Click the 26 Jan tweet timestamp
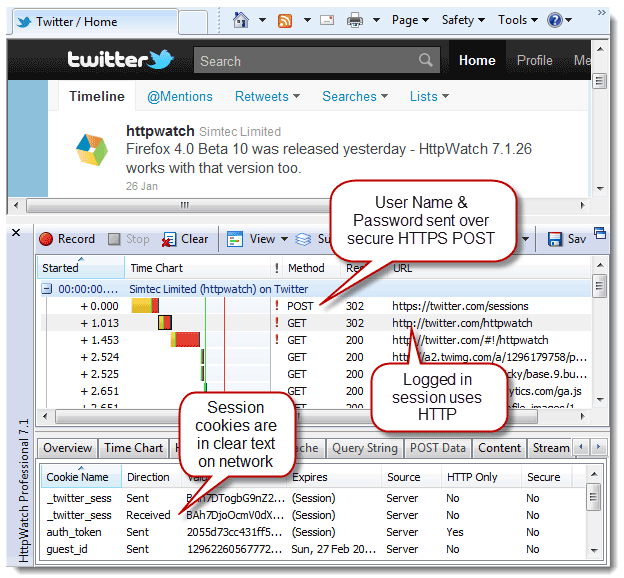Viewport: 624px width, 578px height. (142, 186)
